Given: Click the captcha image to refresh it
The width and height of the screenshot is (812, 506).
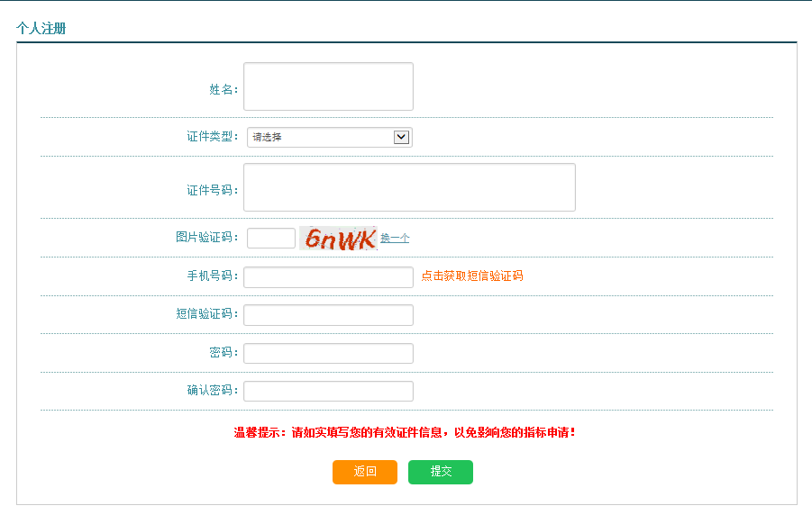Looking at the screenshot, I should pos(338,239).
